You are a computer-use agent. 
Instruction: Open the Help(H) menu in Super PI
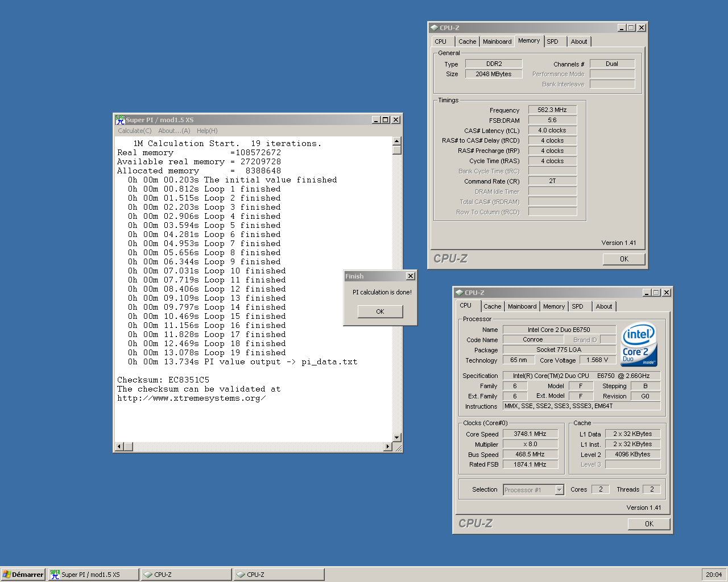point(207,131)
